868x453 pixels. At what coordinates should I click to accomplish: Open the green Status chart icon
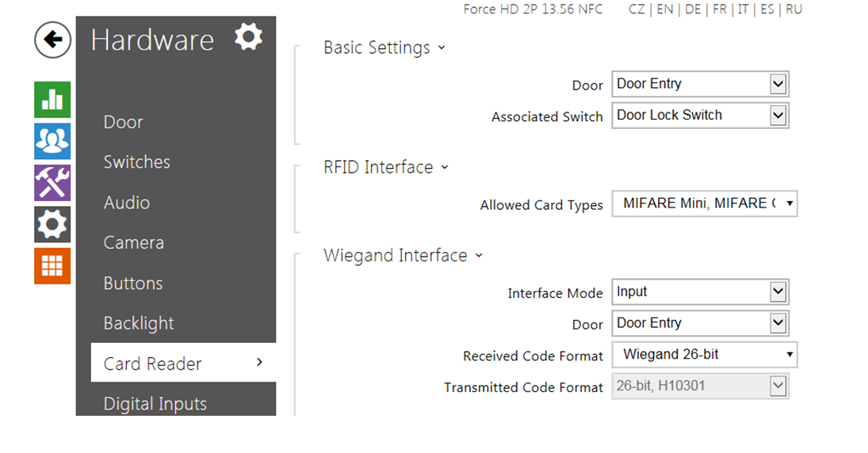[52, 100]
